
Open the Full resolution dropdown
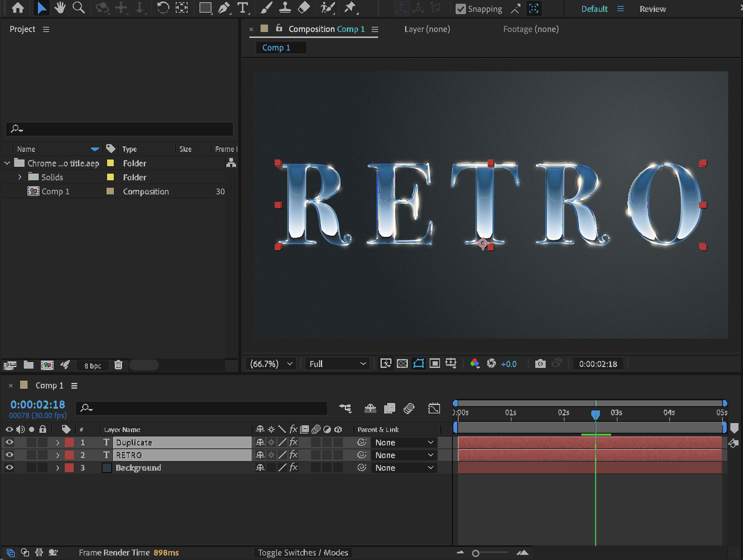point(337,364)
